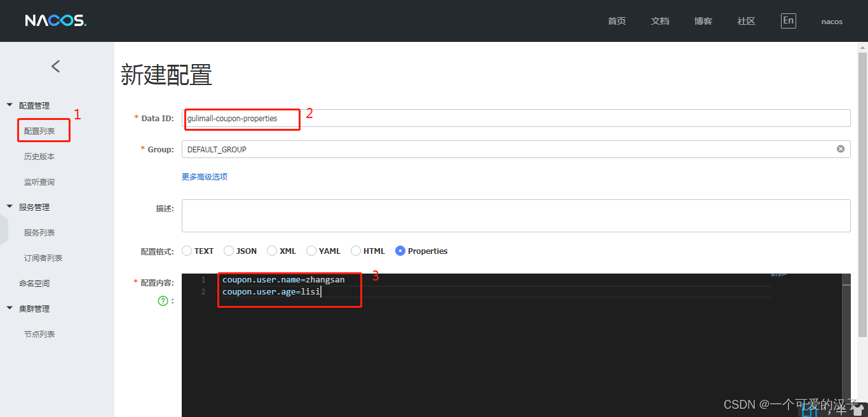This screenshot has width=868, height=417.
Task: Click the editor line coupon.user.name=zhangsan
Action: (x=283, y=279)
